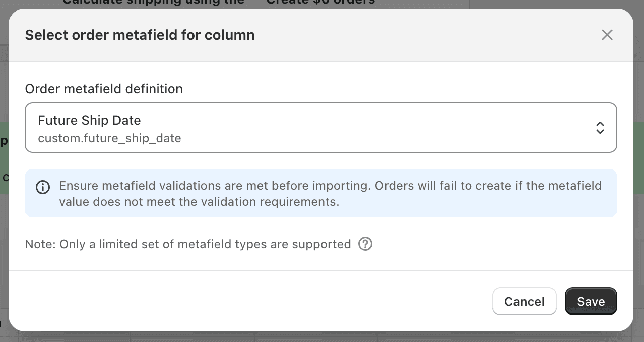The image size is (644, 342).
Task: Click the up-down chevron selector arrows
Action: click(600, 128)
